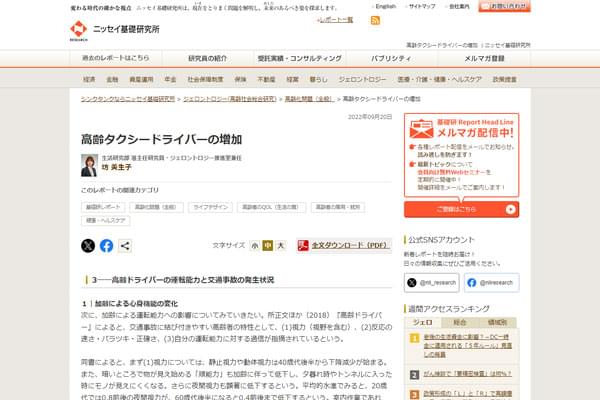
Task: Click the Facebook icon in @nliresearch box
Action: [x=472, y=282]
